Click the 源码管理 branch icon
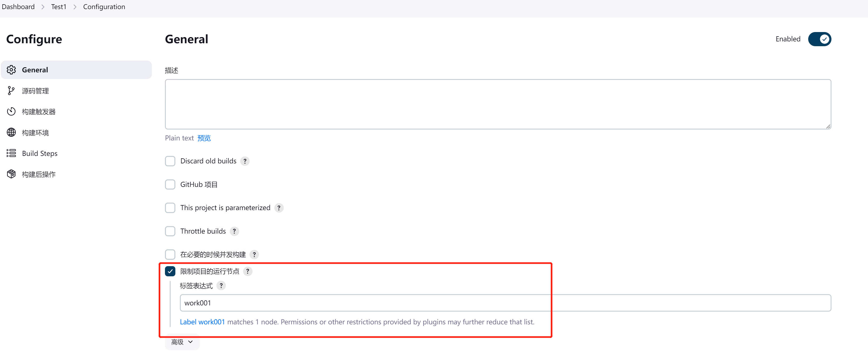The width and height of the screenshot is (868, 358). [11, 91]
